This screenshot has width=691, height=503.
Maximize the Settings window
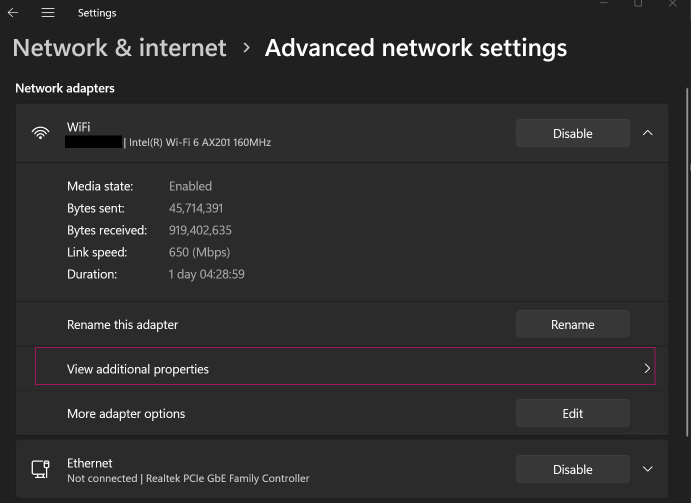(638, 4)
